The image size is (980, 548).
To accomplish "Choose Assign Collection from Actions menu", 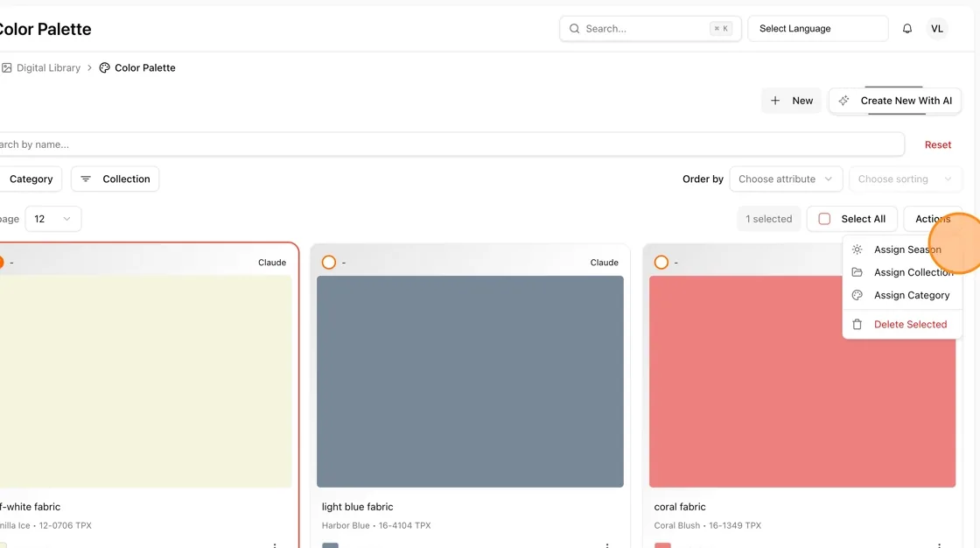I will point(902,272).
